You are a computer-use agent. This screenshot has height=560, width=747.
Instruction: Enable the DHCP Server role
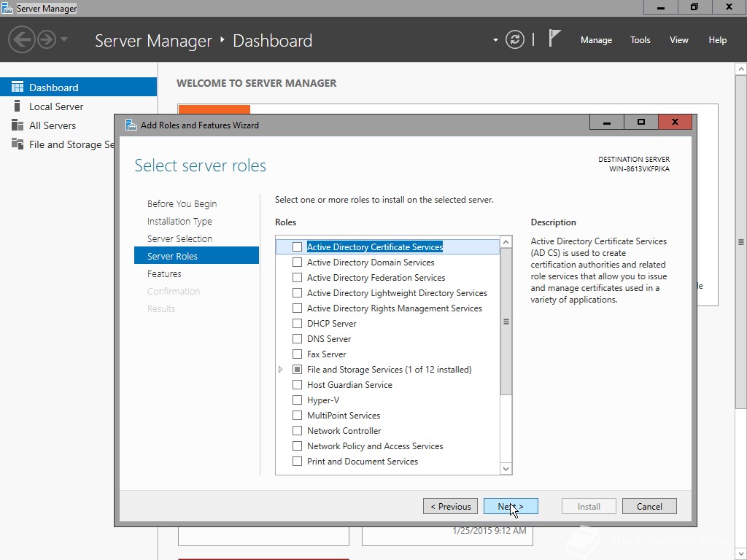point(297,323)
